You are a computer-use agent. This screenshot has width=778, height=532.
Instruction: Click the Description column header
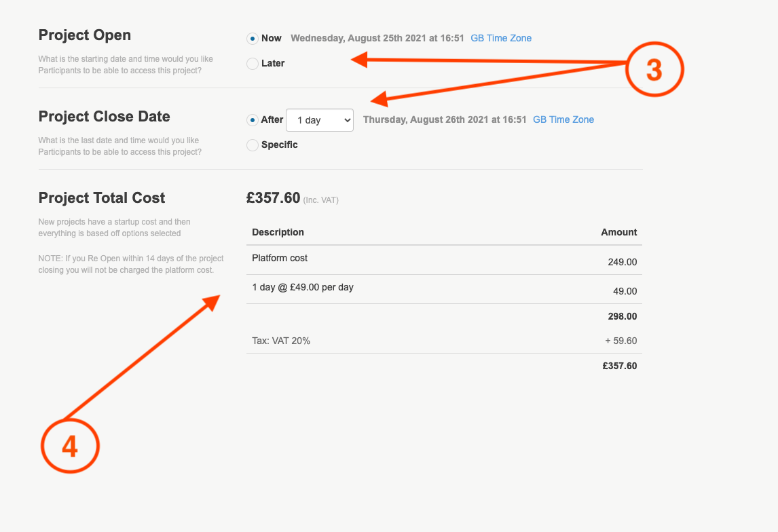[278, 232]
